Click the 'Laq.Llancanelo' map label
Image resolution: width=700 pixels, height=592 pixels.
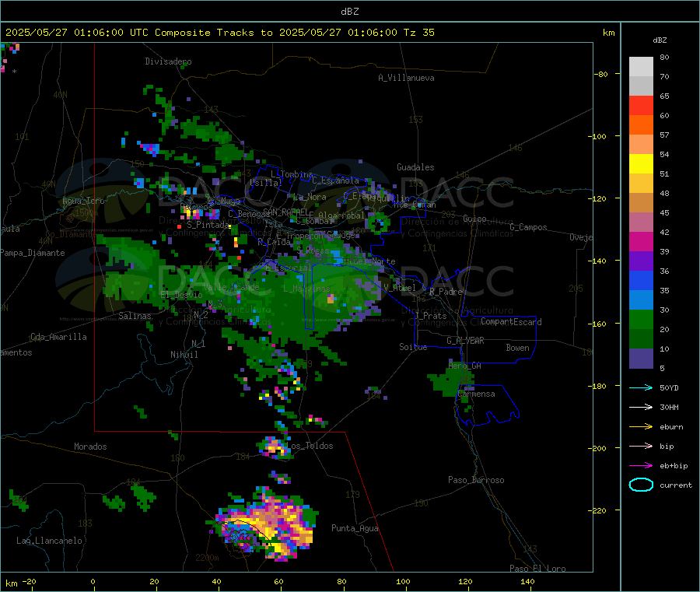point(49,541)
